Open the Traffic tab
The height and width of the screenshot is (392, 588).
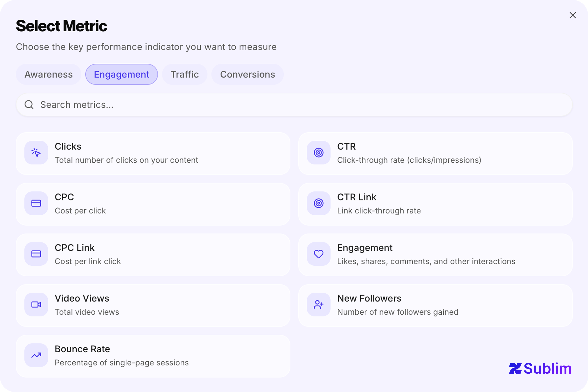185,74
